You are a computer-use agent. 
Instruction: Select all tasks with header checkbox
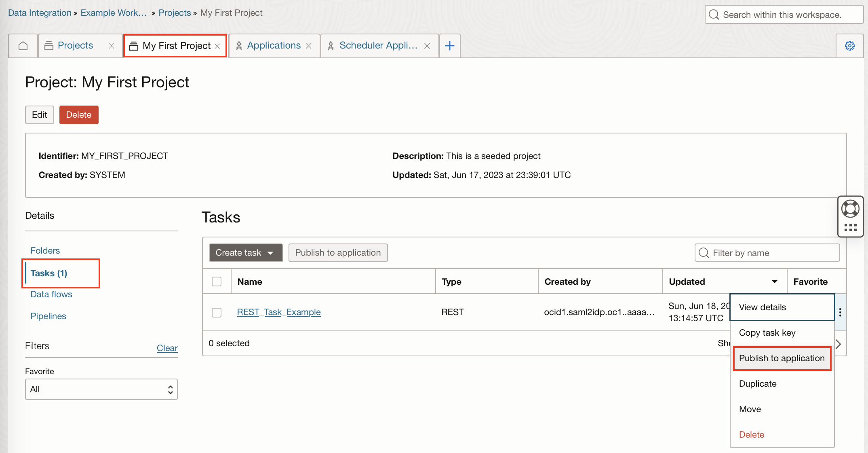pyautogui.click(x=217, y=282)
